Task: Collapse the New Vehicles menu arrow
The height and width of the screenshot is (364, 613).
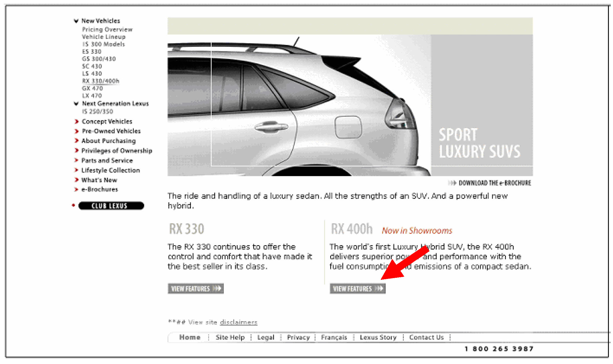Action: (76, 21)
